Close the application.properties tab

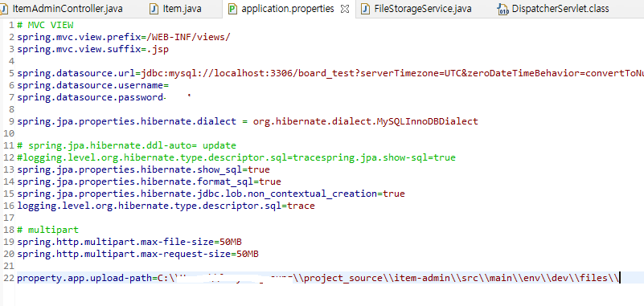[x=345, y=9]
